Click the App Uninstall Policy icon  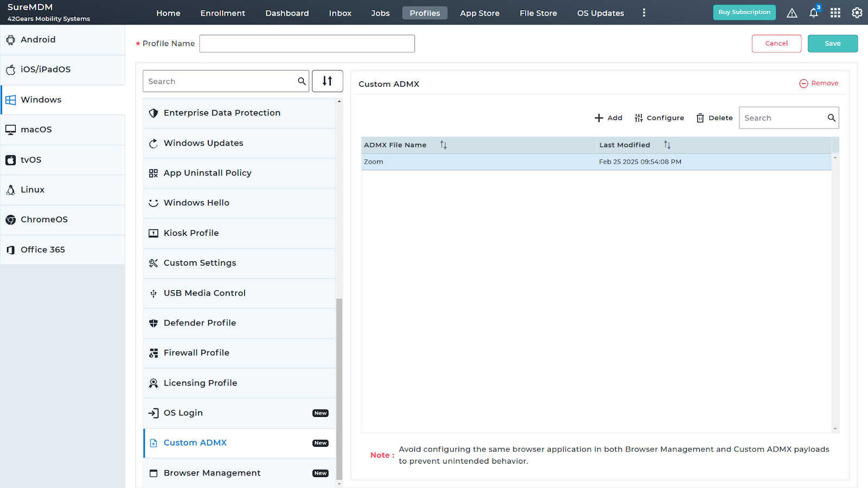[x=154, y=173]
